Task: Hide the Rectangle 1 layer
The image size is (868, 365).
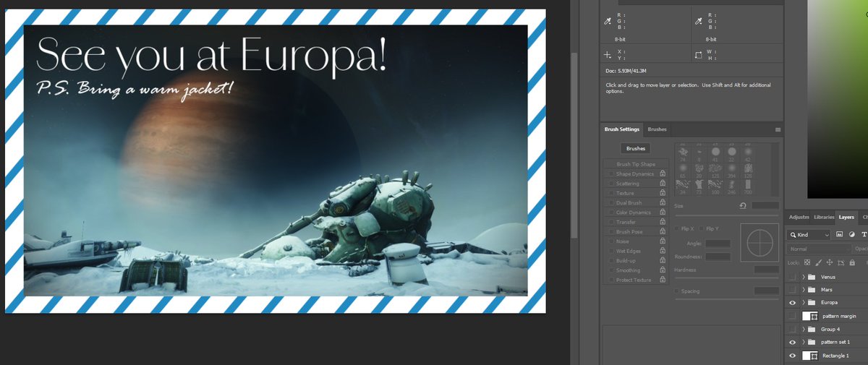Action: click(793, 356)
